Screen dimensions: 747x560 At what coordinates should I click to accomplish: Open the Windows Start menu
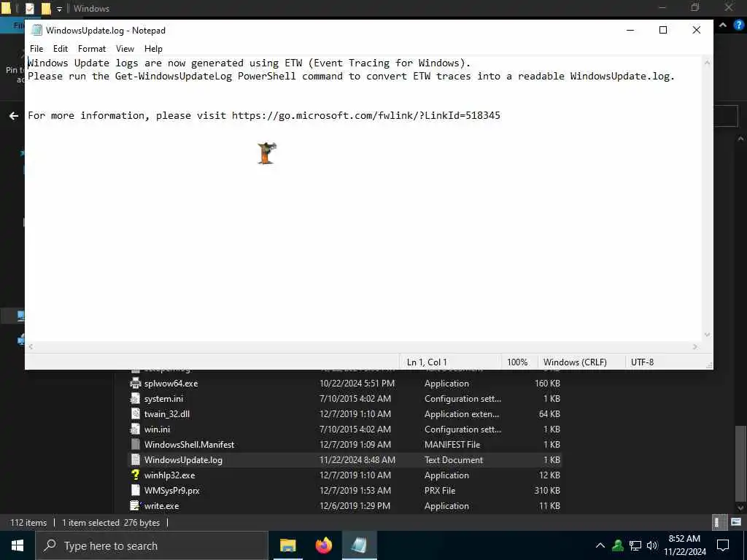[18, 545]
